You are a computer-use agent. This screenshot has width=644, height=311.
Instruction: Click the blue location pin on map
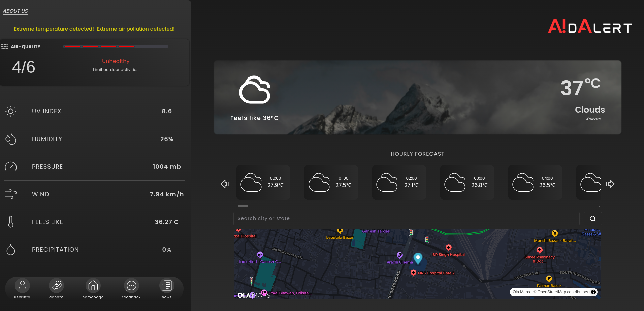coord(418,258)
